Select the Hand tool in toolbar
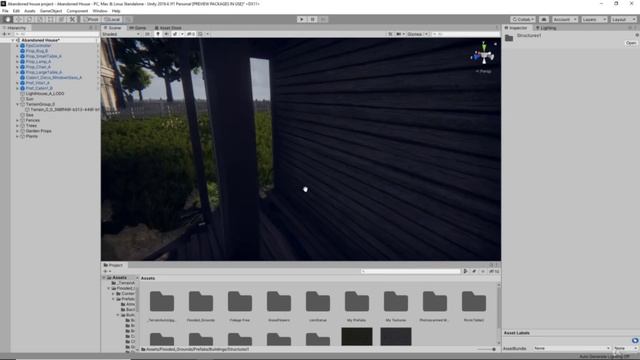The height and width of the screenshot is (360, 640). coord(7,19)
